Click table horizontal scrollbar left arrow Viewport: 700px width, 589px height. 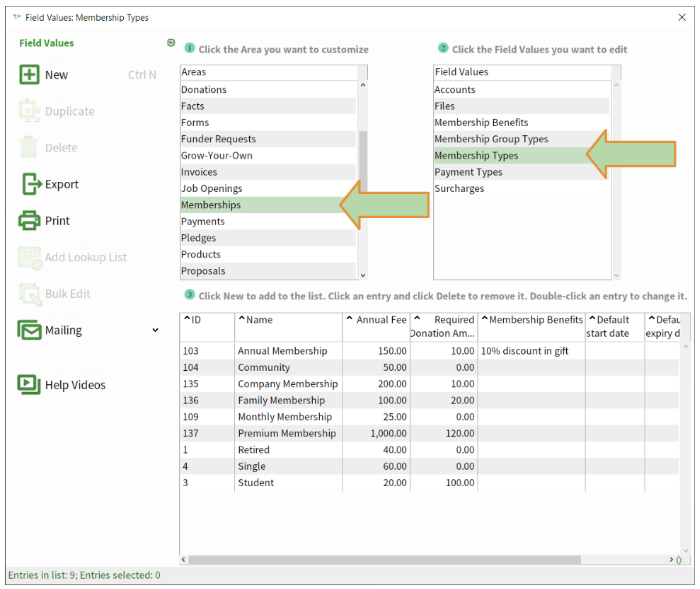183,560
